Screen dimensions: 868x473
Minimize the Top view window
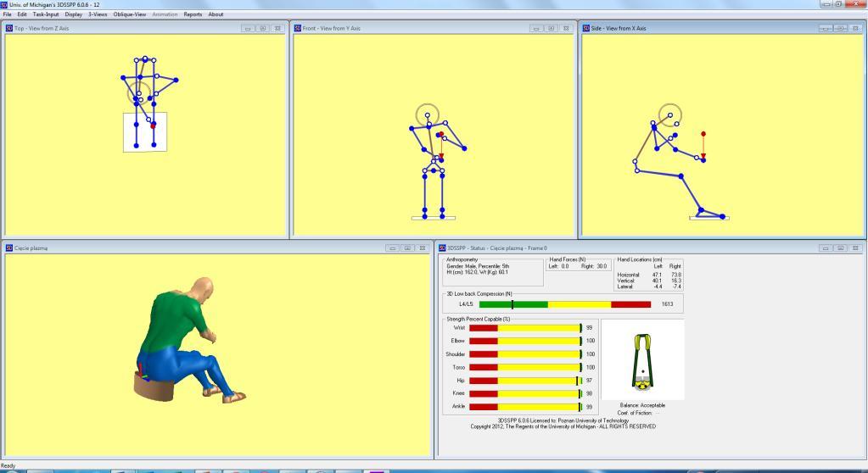click(248, 28)
